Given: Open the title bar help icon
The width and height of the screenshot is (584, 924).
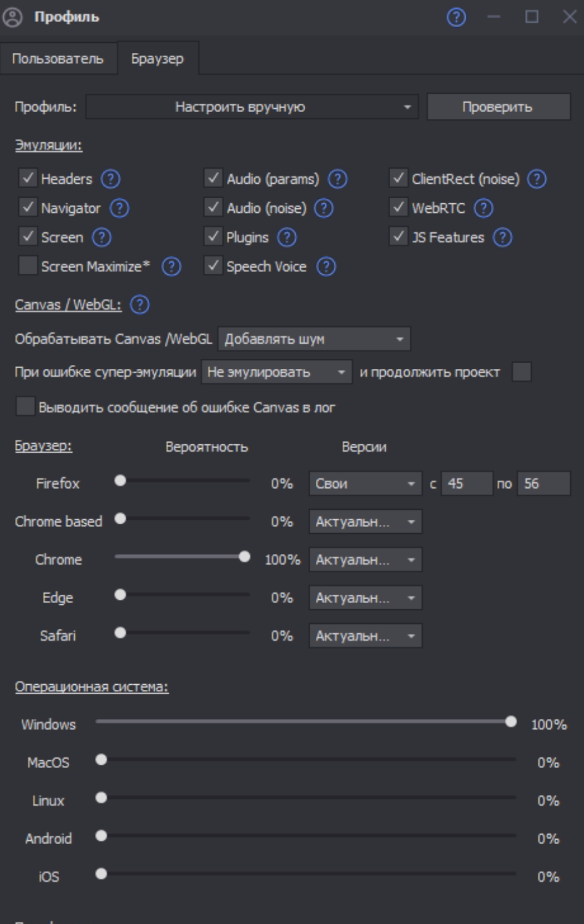Looking at the screenshot, I should coord(456,17).
